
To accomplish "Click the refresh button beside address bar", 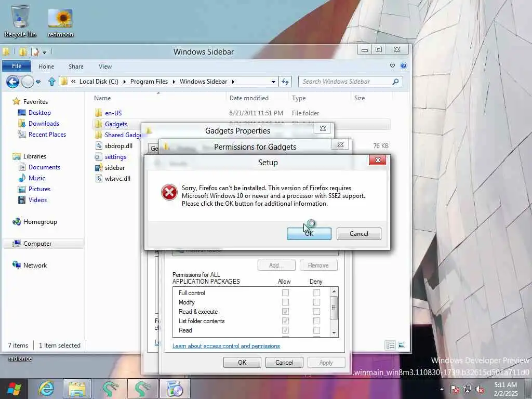I will 285,82.
